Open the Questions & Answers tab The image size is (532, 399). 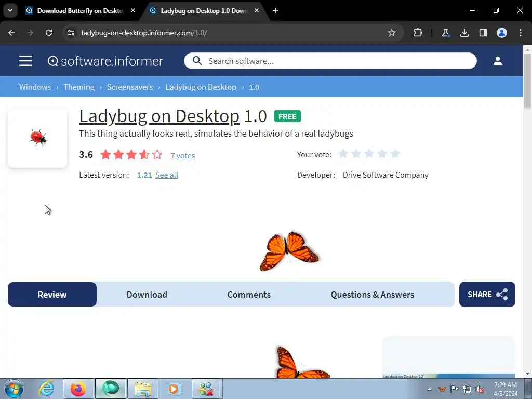(x=373, y=295)
